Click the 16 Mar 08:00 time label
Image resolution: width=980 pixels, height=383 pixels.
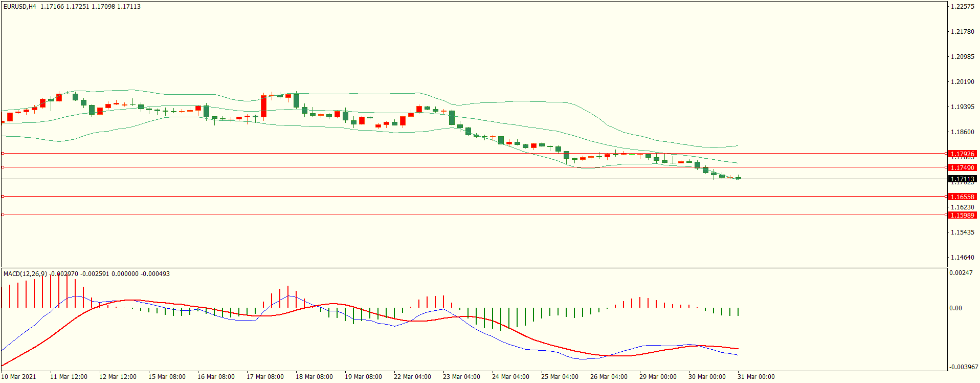coord(216,377)
